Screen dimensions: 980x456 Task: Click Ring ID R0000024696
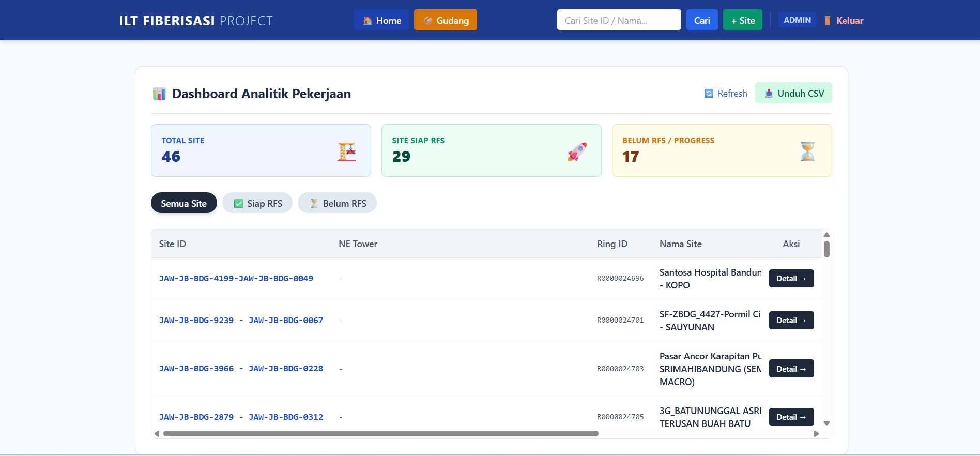620,278
